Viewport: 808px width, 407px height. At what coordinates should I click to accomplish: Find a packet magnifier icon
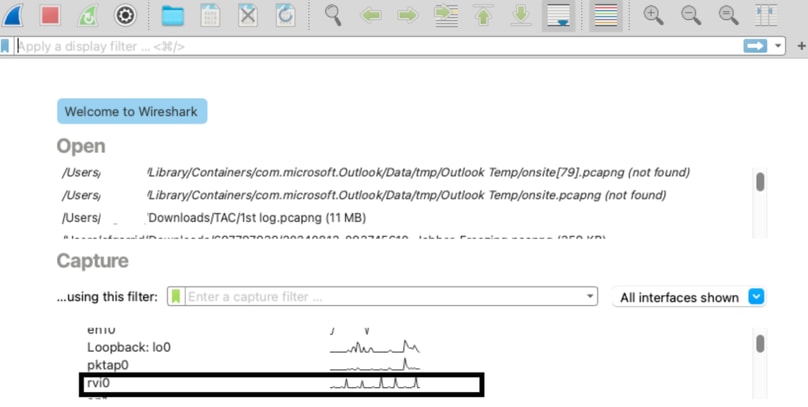coord(333,15)
